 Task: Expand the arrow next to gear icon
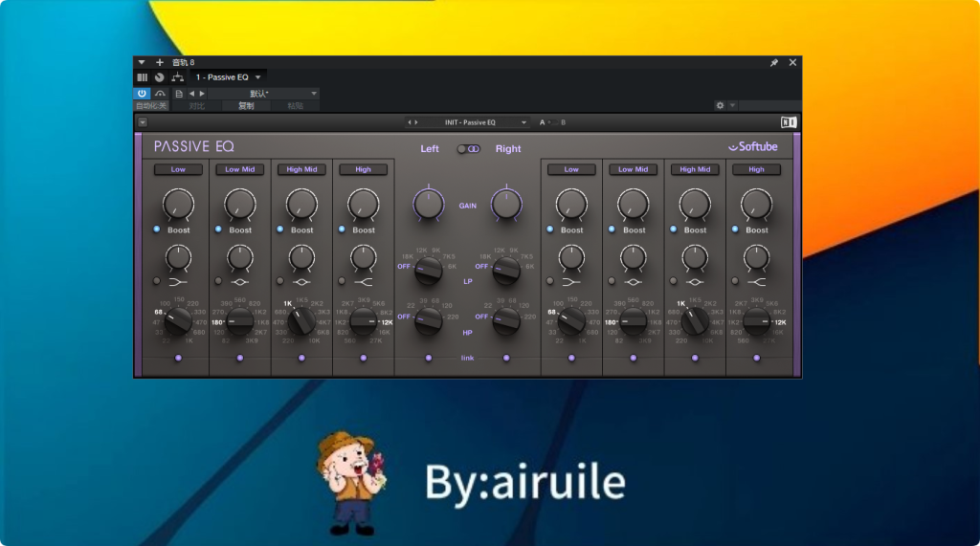pyautogui.click(x=732, y=105)
